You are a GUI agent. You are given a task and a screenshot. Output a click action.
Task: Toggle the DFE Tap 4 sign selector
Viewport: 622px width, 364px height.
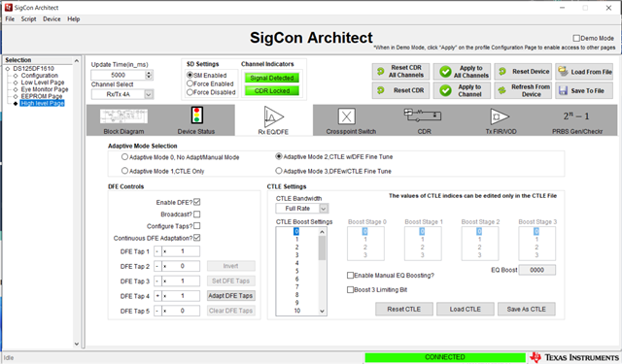pos(157,296)
